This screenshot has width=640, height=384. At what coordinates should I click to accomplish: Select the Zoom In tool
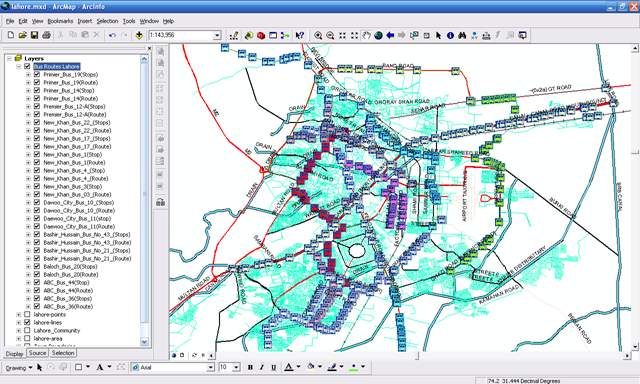pos(318,36)
